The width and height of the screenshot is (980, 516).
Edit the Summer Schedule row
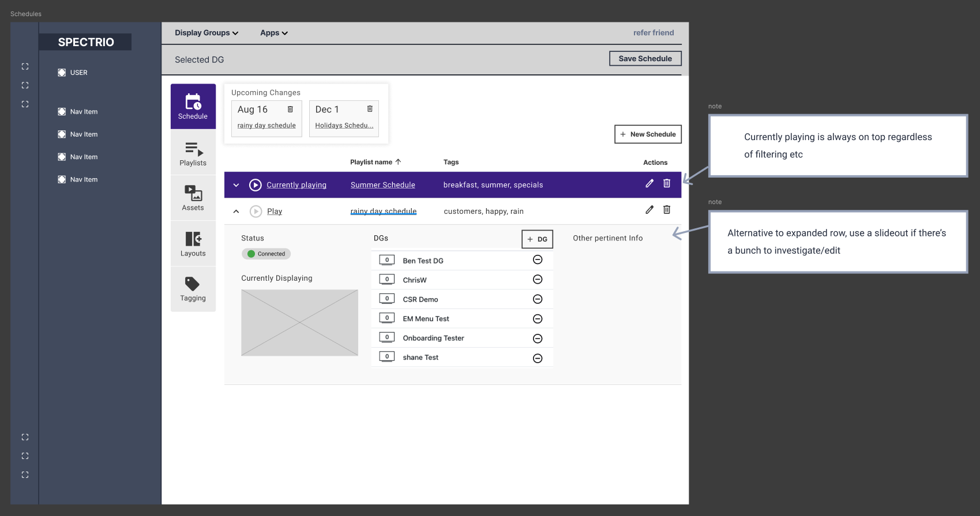(x=649, y=183)
